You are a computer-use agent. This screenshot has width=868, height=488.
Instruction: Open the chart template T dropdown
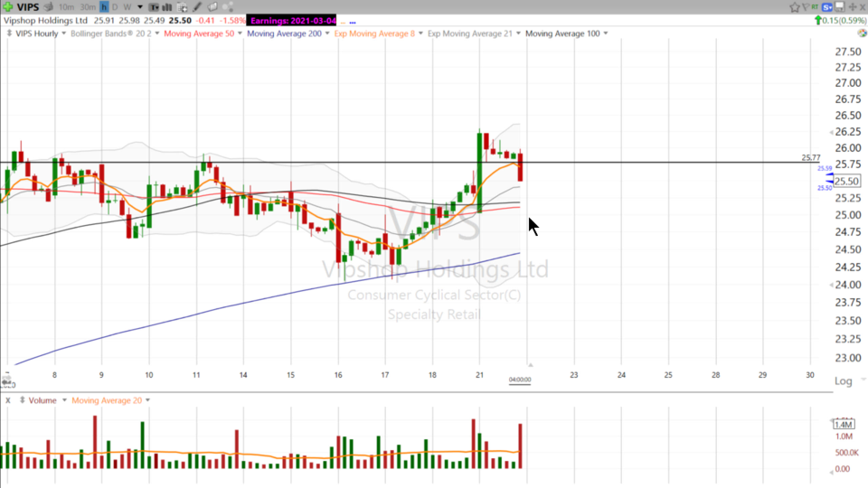tap(154, 7)
